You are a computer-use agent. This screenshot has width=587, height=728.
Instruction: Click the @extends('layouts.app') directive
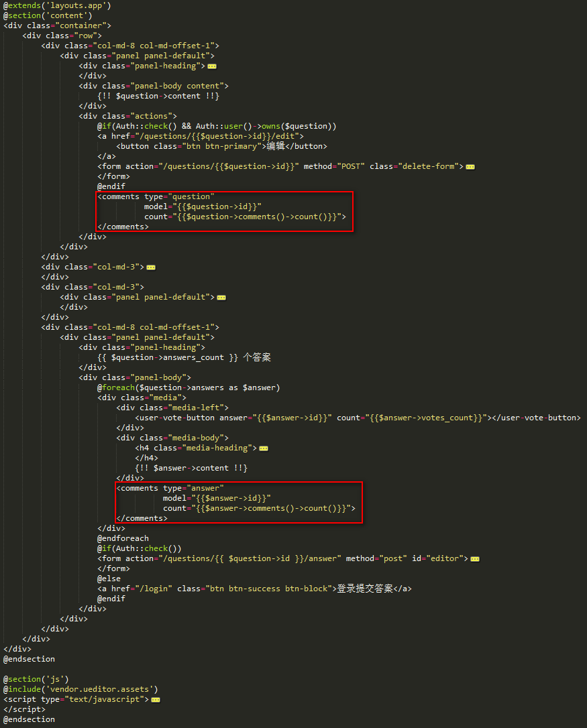57,5
